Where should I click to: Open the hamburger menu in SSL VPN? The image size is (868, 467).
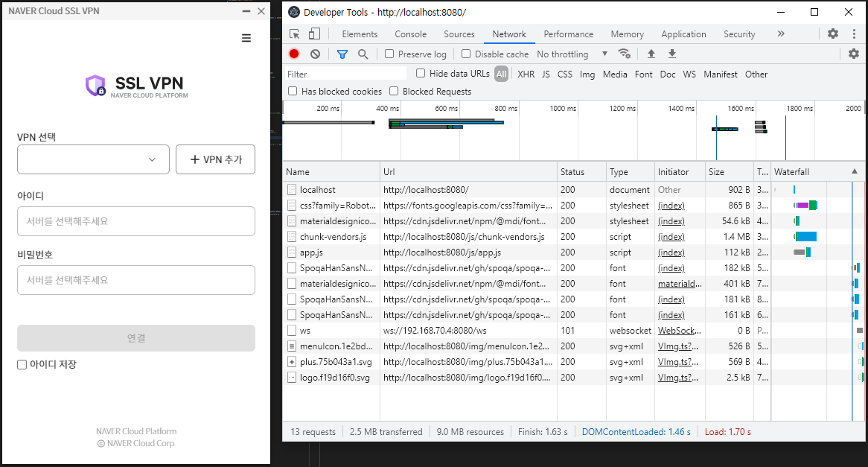246,39
